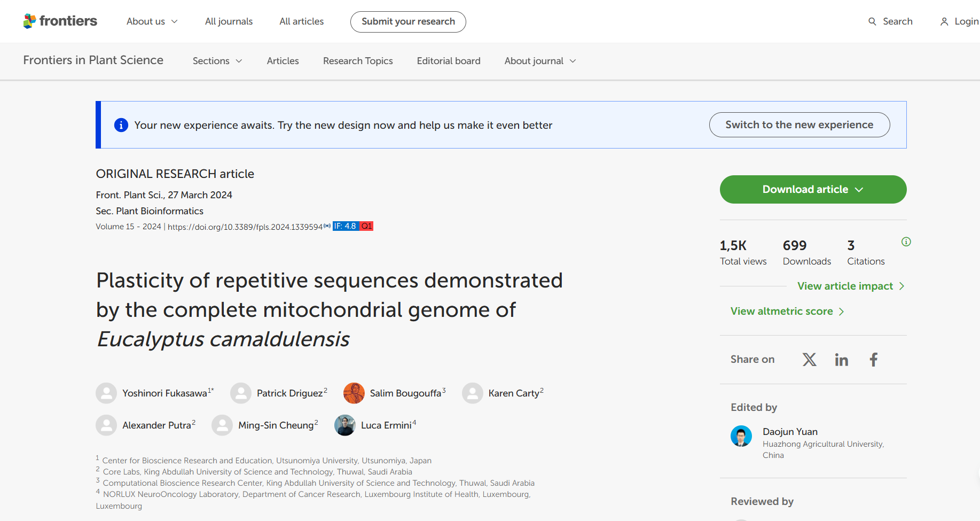Open Salim Bougouffa's profile photo
Image resolution: width=980 pixels, height=521 pixels.
(x=354, y=393)
